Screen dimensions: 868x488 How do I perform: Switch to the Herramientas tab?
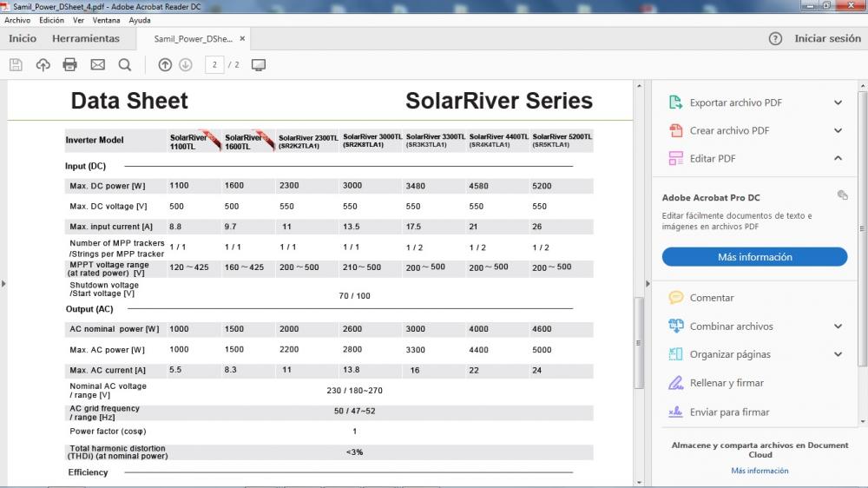pyautogui.click(x=86, y=39)
